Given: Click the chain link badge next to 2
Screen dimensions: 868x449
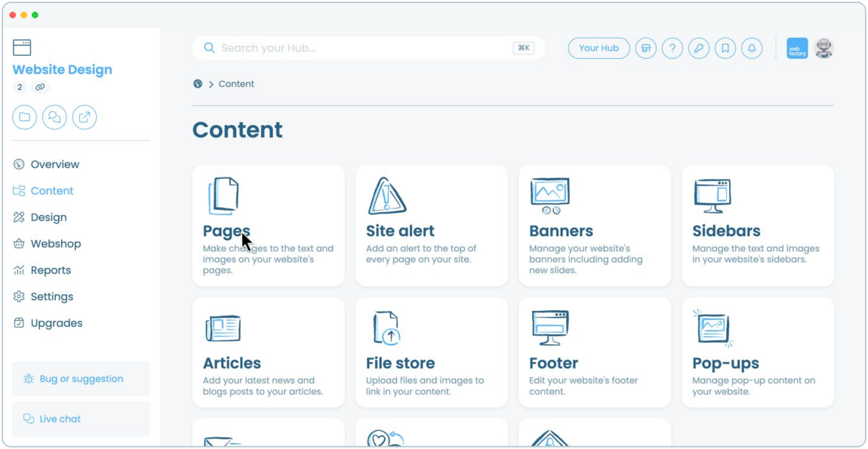Looking at the screenshot, I should pos(40,87).
